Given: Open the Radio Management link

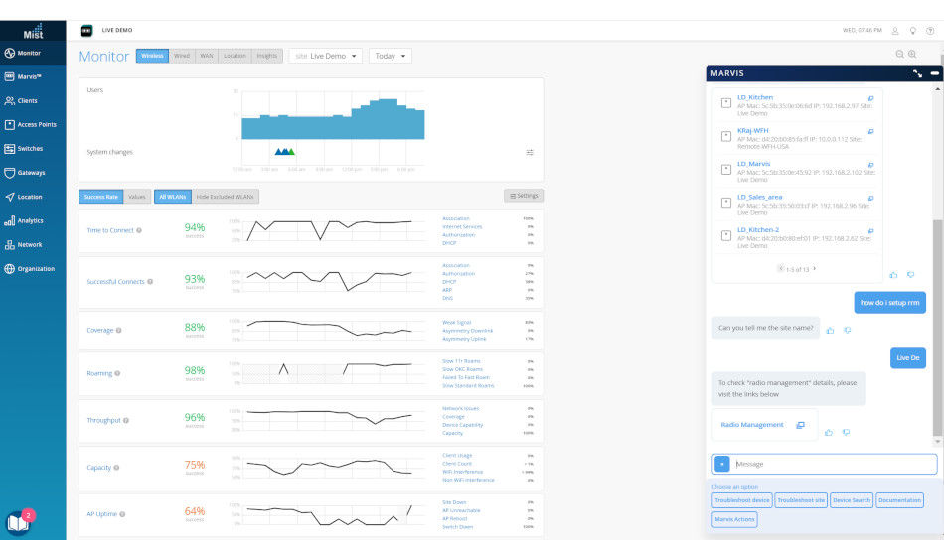Looking at the screenshot, I should (752, 425).
